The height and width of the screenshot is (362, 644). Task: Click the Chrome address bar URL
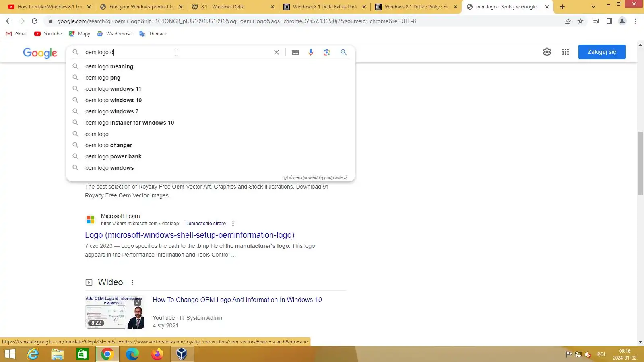pos(236,21)
